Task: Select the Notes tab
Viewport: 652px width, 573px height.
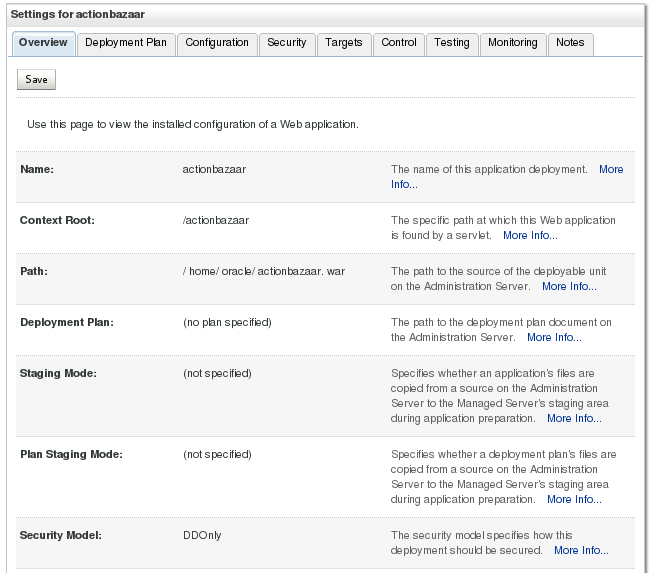Action: click(x=570, y=43)
